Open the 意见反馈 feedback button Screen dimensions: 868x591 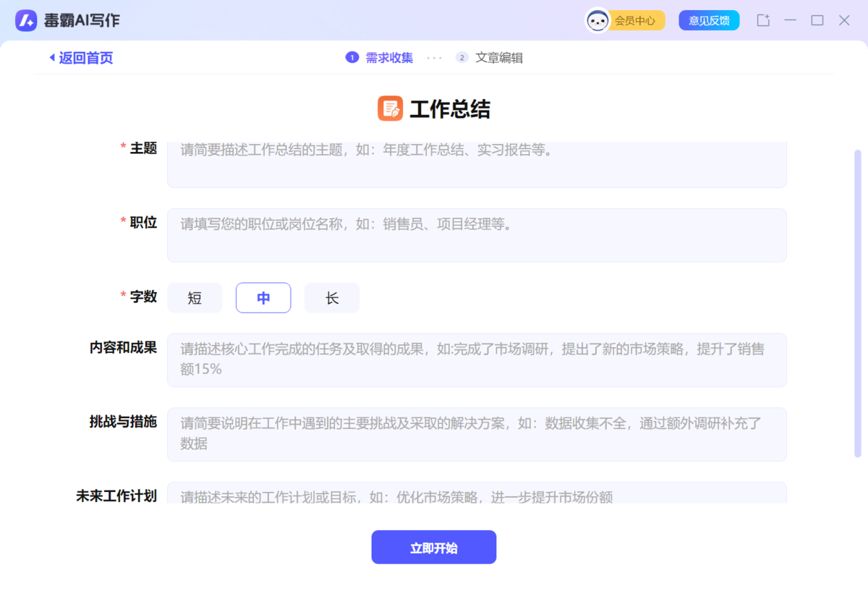[709, 20]
